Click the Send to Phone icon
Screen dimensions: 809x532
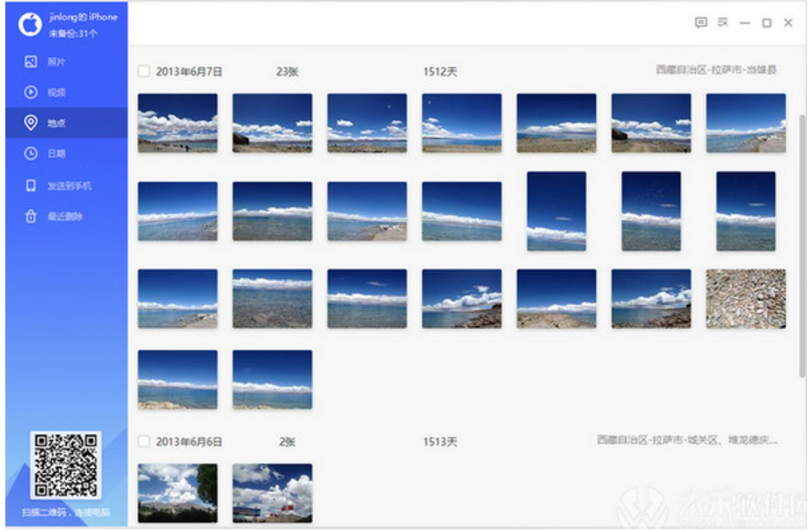coord(31,185)
